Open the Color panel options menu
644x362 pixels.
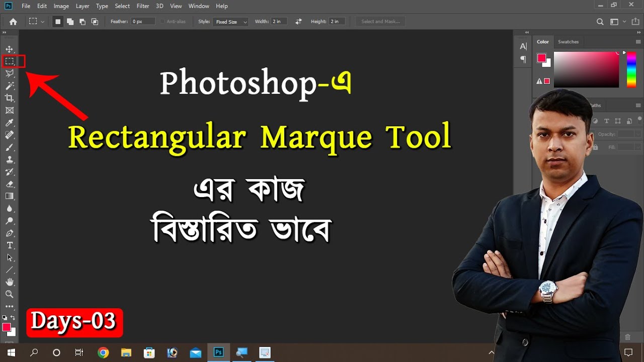(x=638, y=42)
